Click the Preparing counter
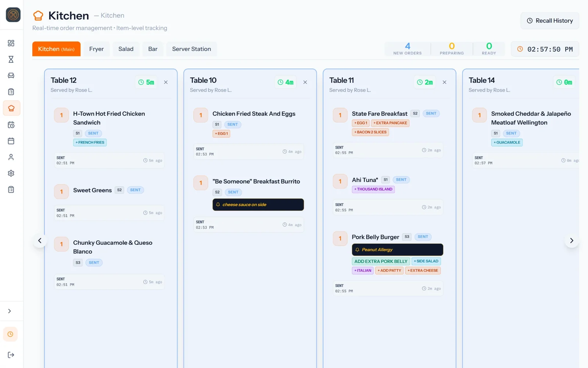The height and width of the screenshot is (368, 588). tap(452, 49)
